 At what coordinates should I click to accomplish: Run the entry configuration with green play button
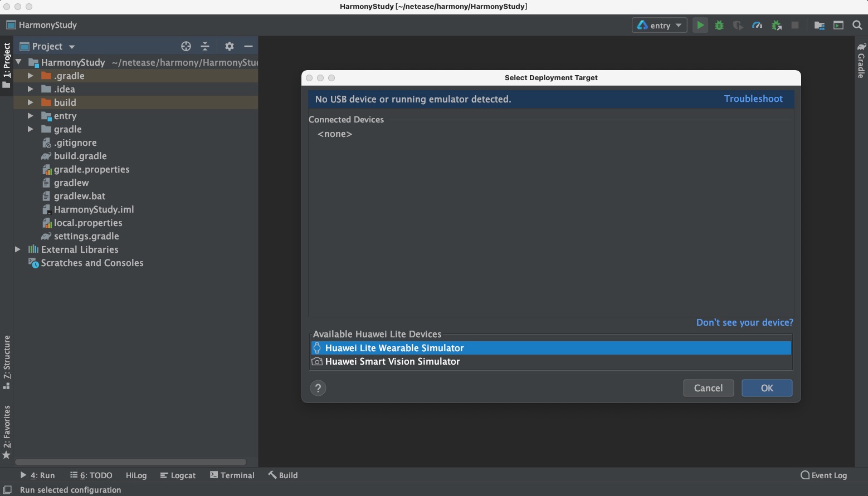(700, 25)
